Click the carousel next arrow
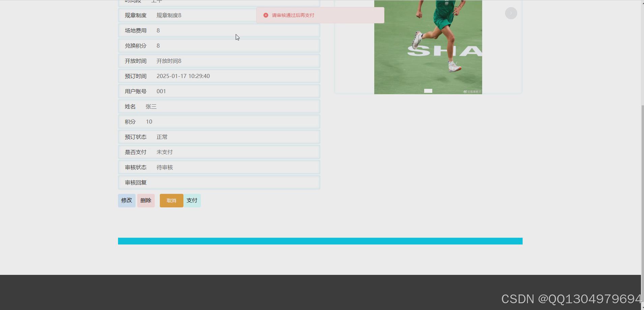The height and width of the screenshot is (310, 644). click(x=511, y=13)
